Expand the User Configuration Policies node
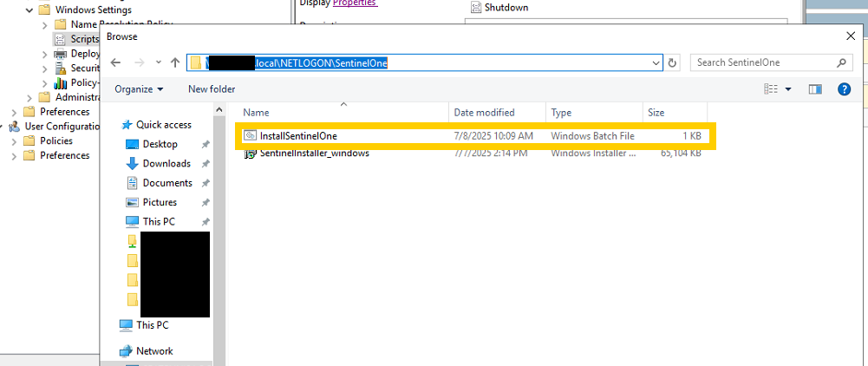This screenshot has height=366, width=868. [x=14, y=141]
